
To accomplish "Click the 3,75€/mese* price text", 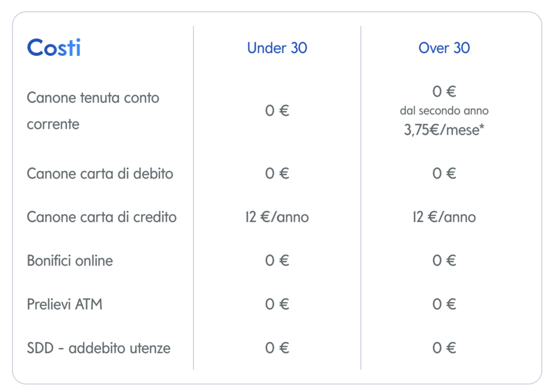I will pos(444,130).
